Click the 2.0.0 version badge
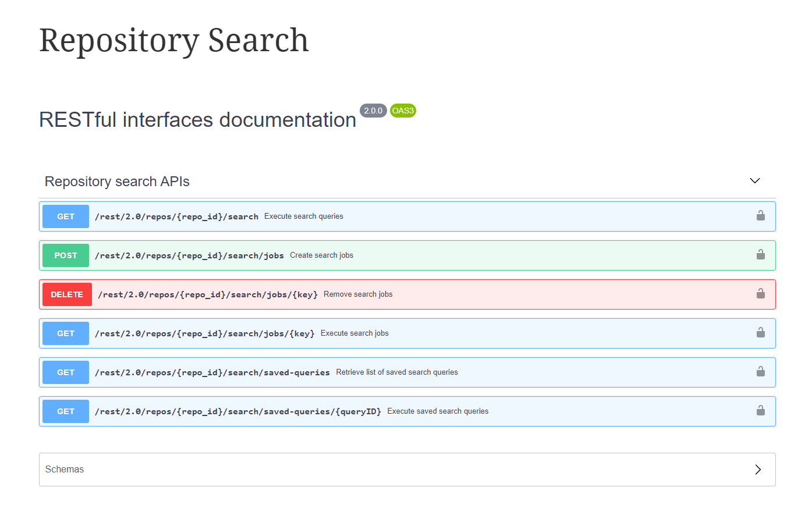 [x=373, y=111]
